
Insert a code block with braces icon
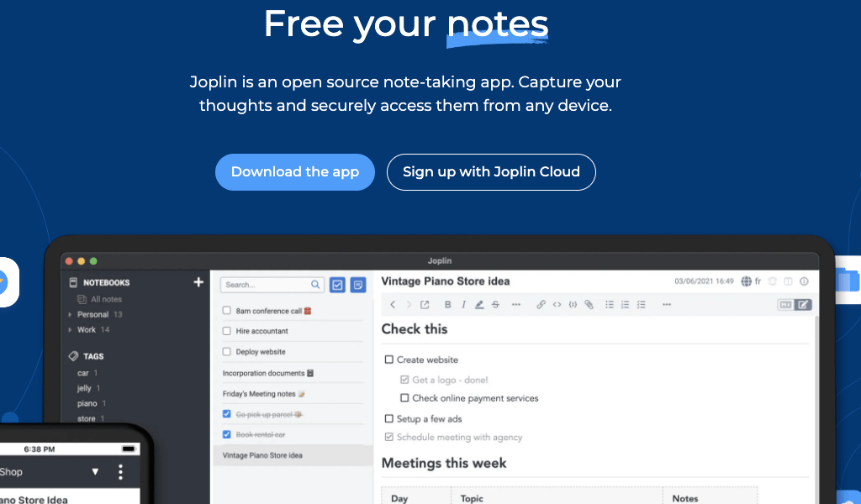point(573,304)
